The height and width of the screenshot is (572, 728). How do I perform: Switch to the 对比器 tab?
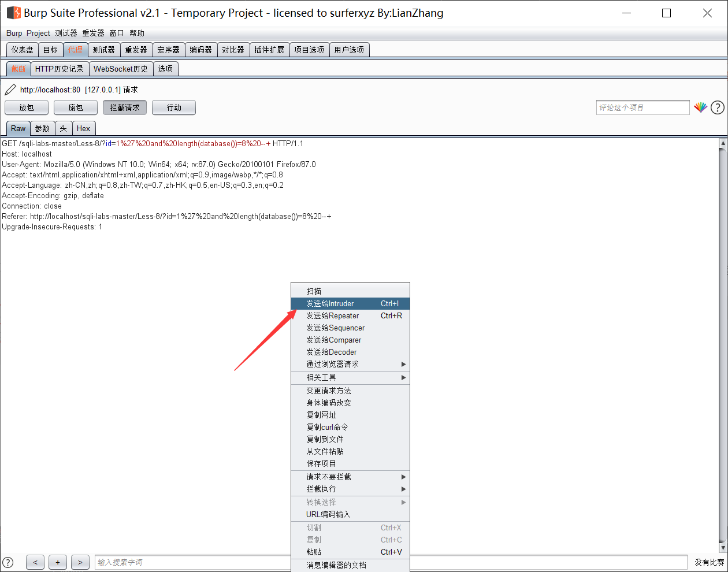233,50
